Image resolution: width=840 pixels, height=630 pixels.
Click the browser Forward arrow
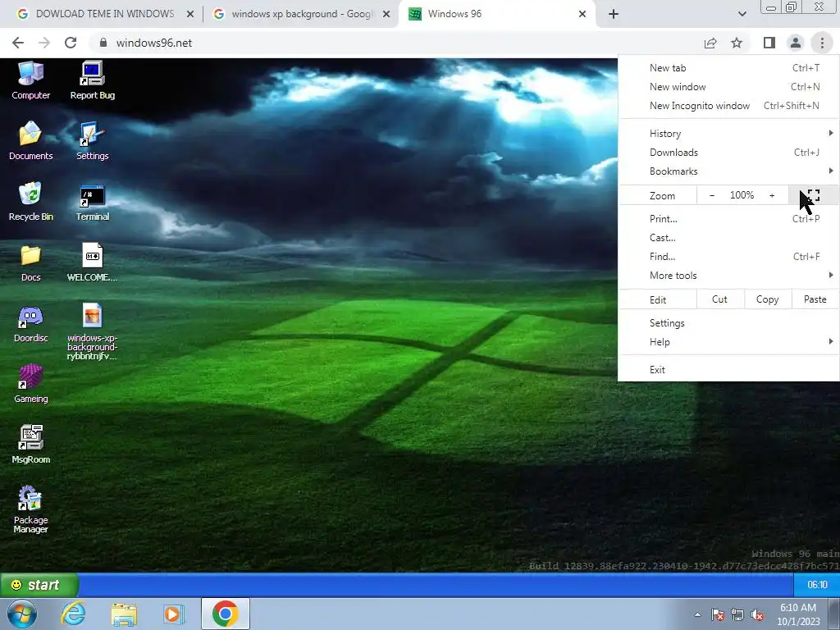coord(44,43)
